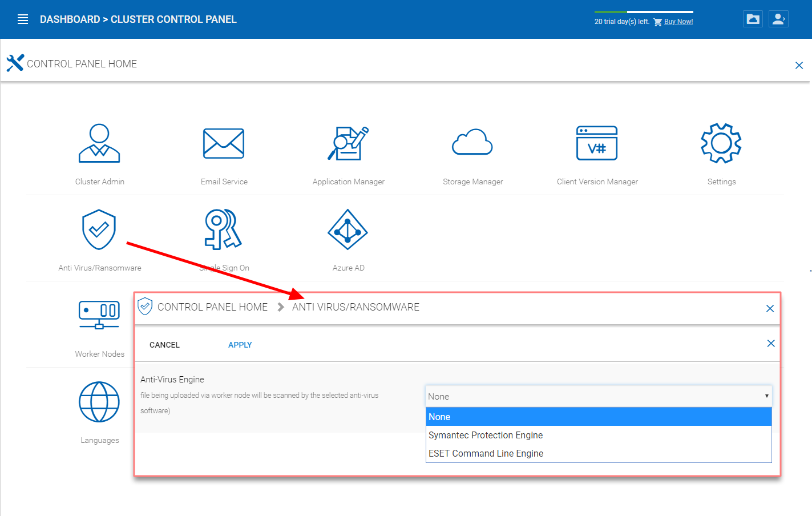Cancel the anti-virus changes
This screenshot has height=516, width=812.
[164, 345]
